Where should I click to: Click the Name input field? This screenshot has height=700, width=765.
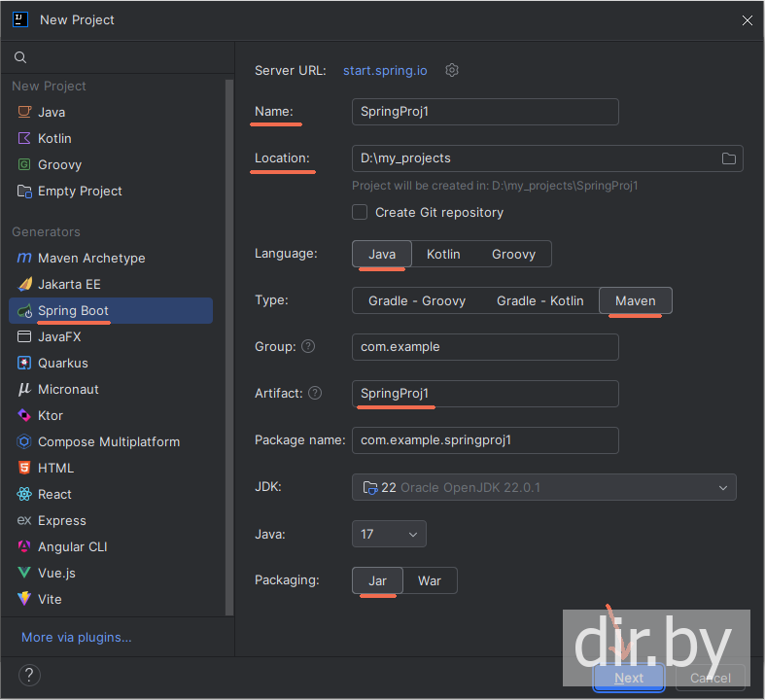(485, 112)
